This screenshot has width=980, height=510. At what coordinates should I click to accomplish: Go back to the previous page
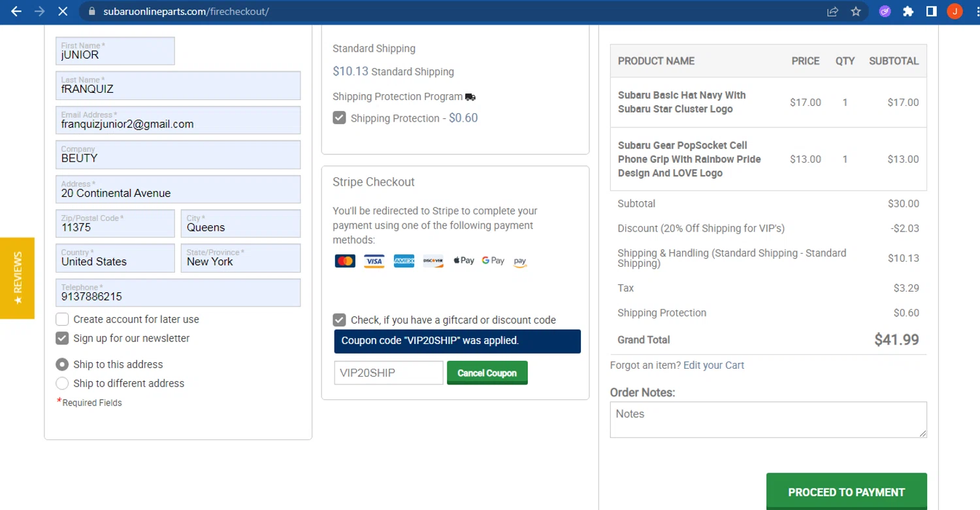click(16, 11)
